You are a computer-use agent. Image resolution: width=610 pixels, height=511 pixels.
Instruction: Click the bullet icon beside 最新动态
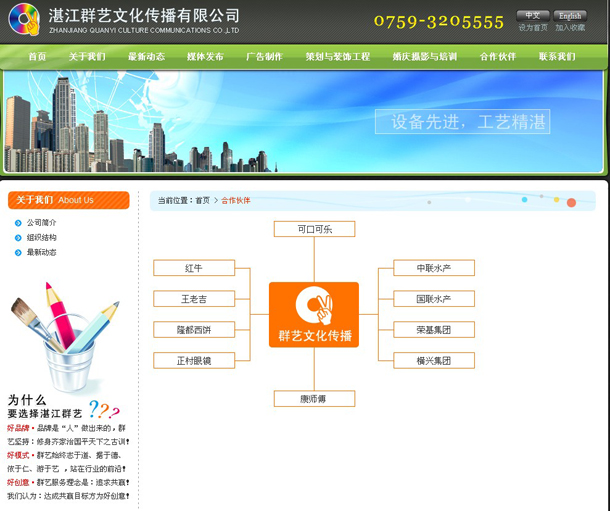coord(18,252)
